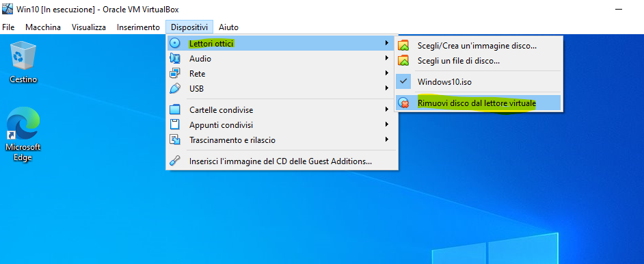Select Trascinamento e rilascio menu entry
This screenshot has width=644, height=264.
(282, 140)
